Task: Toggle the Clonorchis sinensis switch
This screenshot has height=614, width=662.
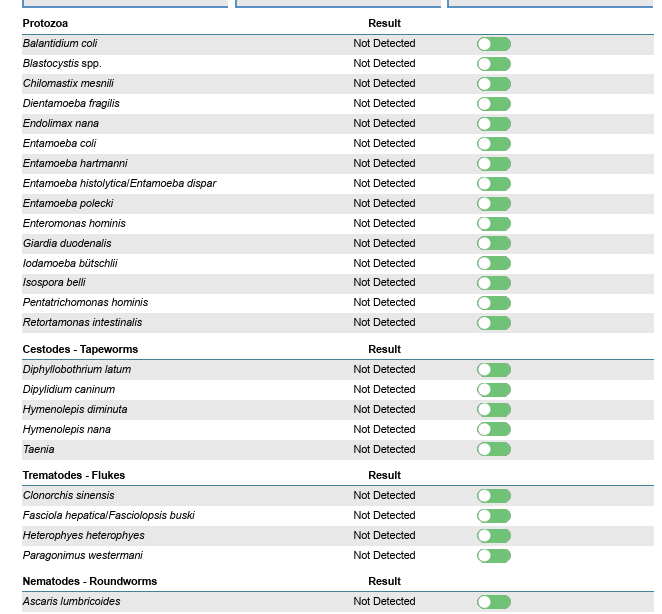Action: coord(494,496)
